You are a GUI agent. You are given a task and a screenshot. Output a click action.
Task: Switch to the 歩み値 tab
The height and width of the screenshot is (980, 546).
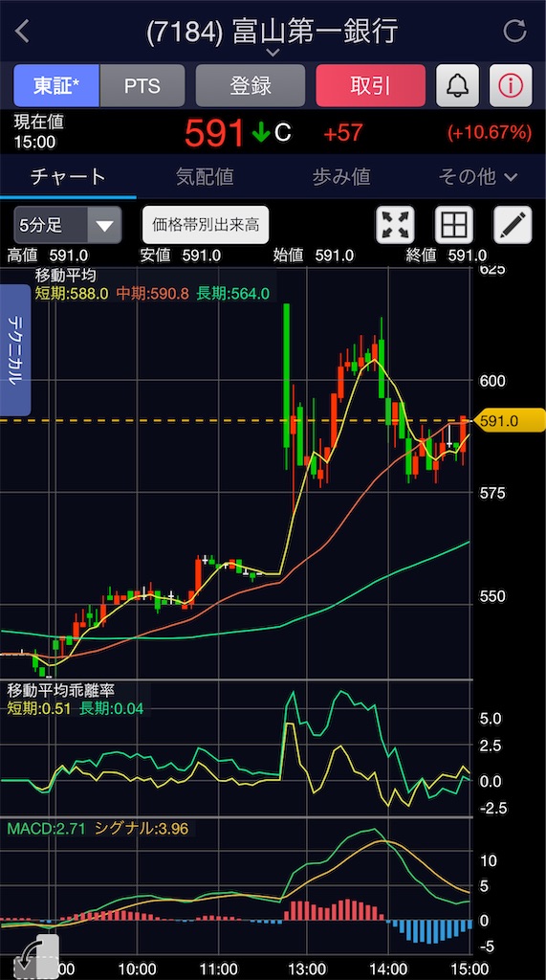pos(341,177)
